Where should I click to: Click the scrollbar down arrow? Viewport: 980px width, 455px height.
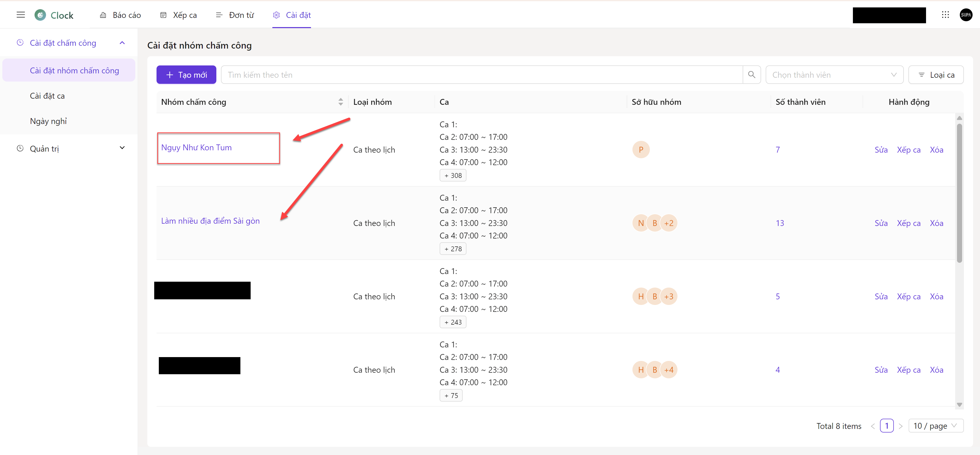(959, 404)
